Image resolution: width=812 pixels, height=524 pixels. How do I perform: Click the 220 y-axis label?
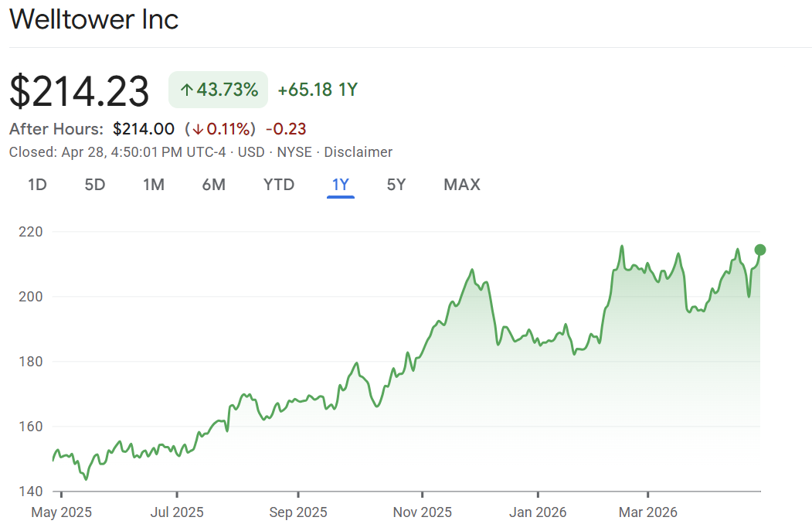pos(30,232)
